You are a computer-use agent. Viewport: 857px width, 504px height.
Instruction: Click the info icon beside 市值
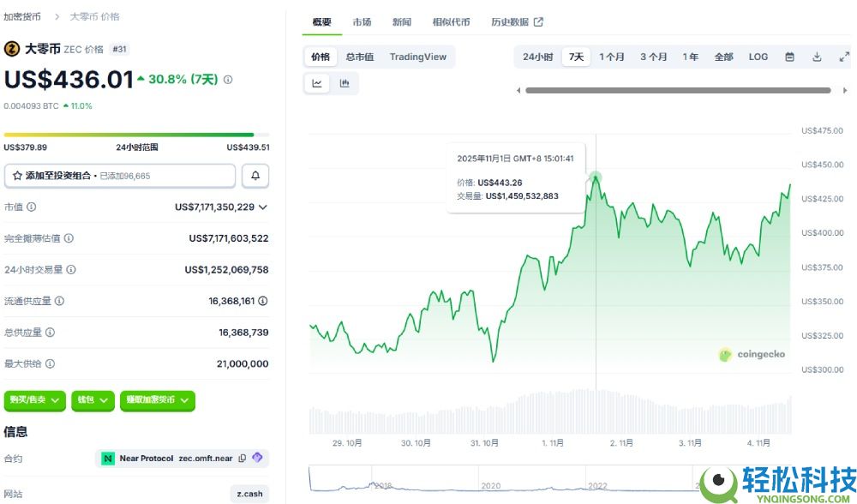point(32,207)
